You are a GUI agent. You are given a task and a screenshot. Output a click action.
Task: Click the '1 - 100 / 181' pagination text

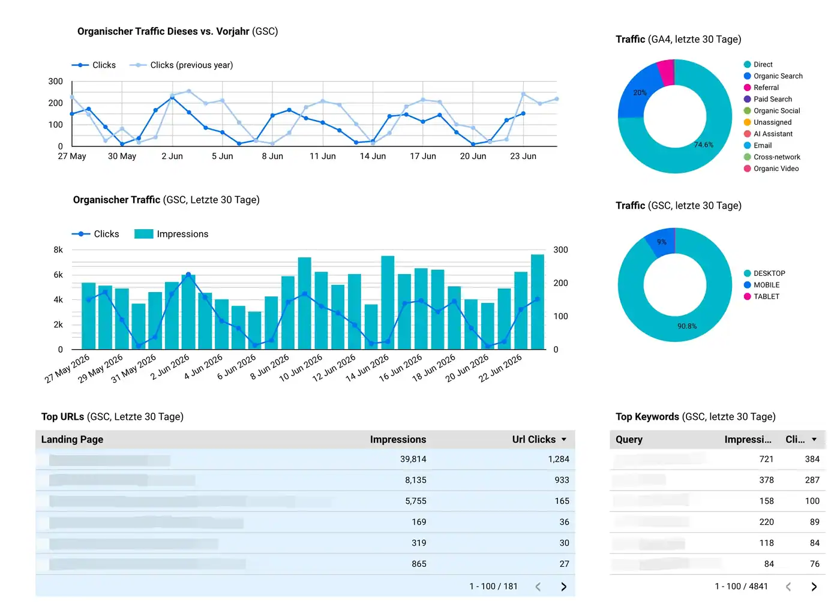tap(493, 587)
